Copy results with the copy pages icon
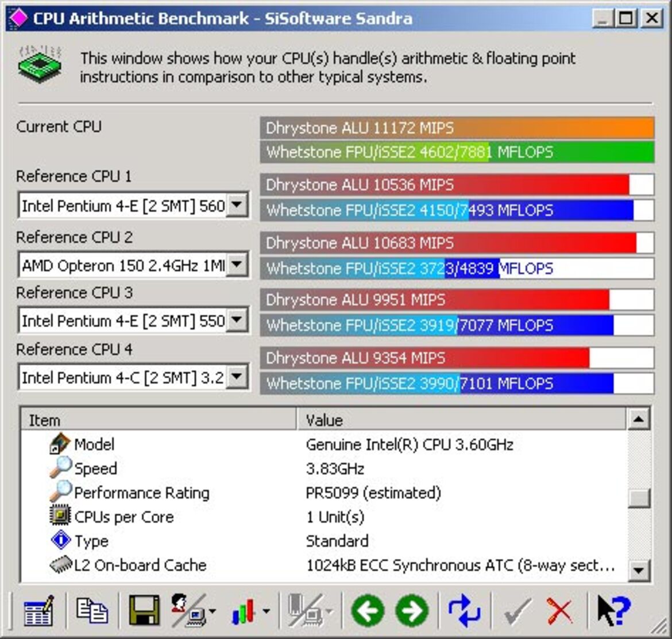 92,610
